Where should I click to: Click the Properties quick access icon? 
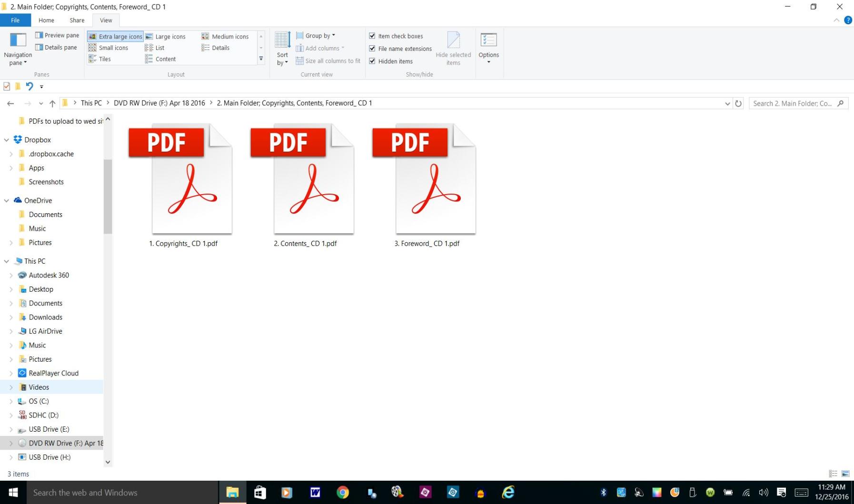[x=7, y=86]
